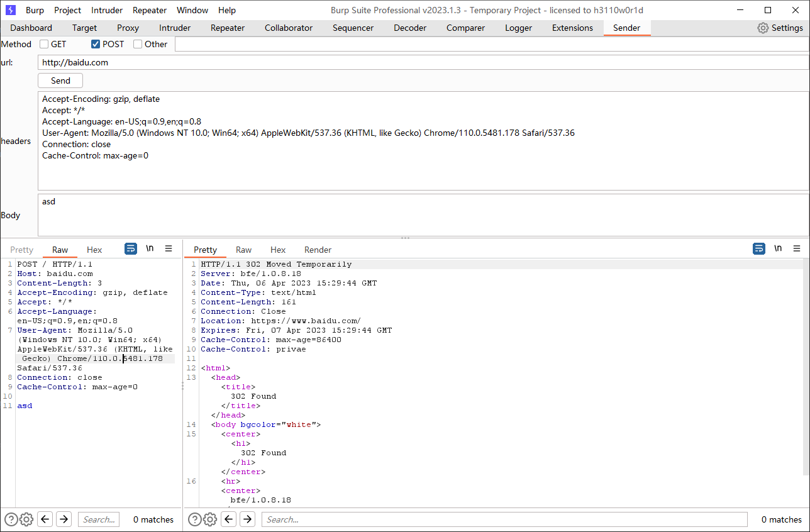Viewport: 810px width, 532px height.
Task: Click inside the Body text area
Action: pos(423,215)
